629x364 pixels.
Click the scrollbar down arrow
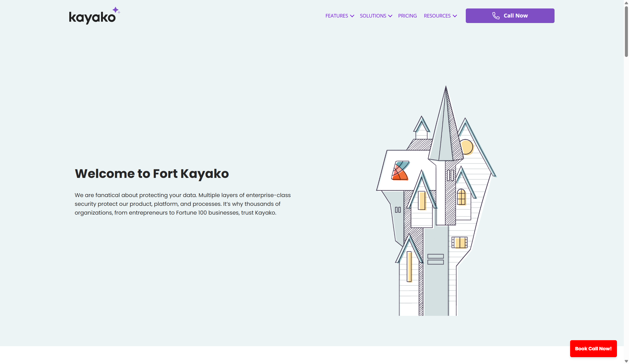tap(626, 361)
